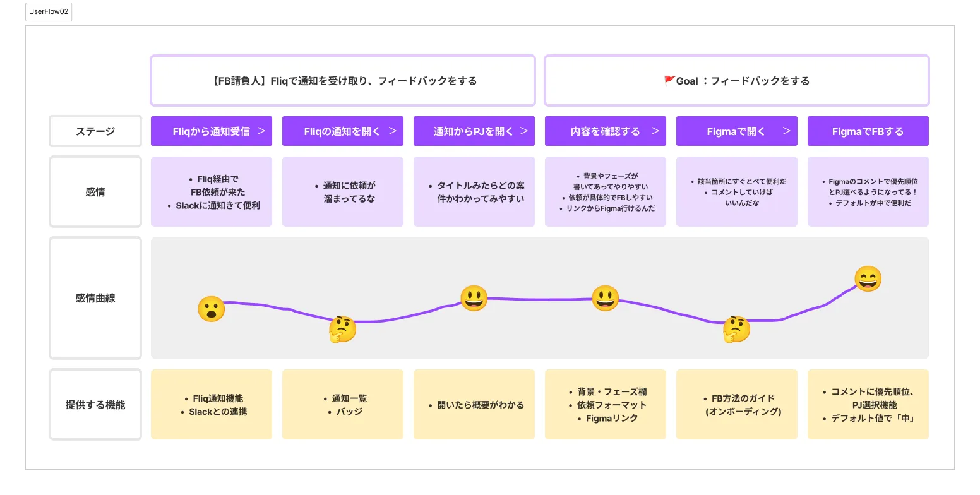Click the text Fliq通知機能
This screenshot has height=495, width=980.
(x=218, y=398)
